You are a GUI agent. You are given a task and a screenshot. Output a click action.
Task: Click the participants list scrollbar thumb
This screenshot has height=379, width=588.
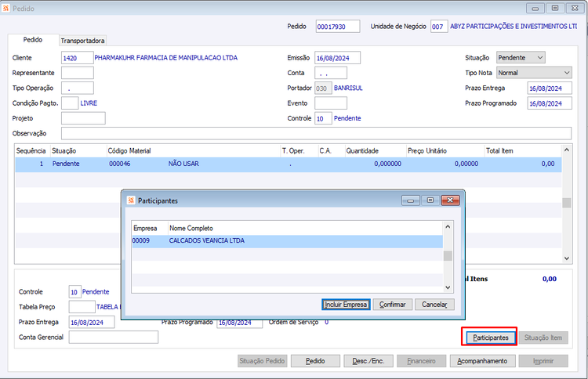448,256
